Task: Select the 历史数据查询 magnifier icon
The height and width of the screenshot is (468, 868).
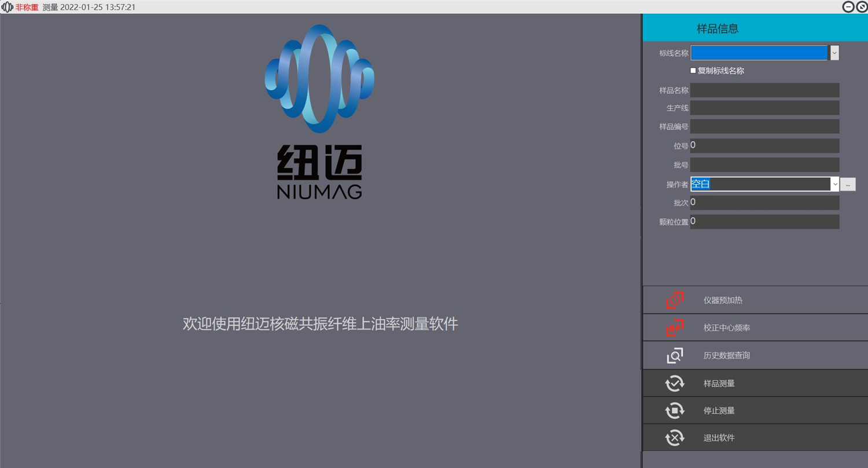Action: click(x=674, y=355)
